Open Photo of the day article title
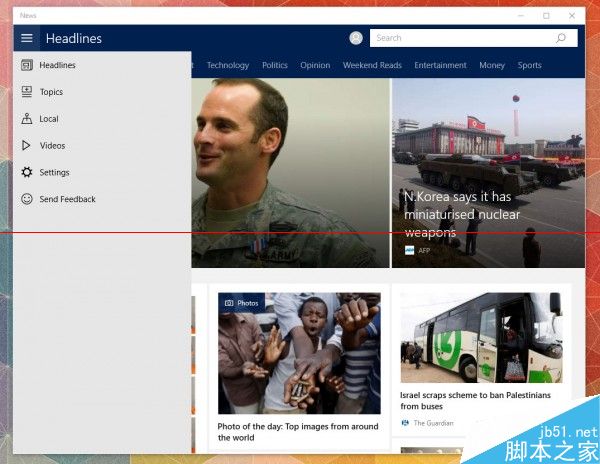600x464 pixels. 298,432
